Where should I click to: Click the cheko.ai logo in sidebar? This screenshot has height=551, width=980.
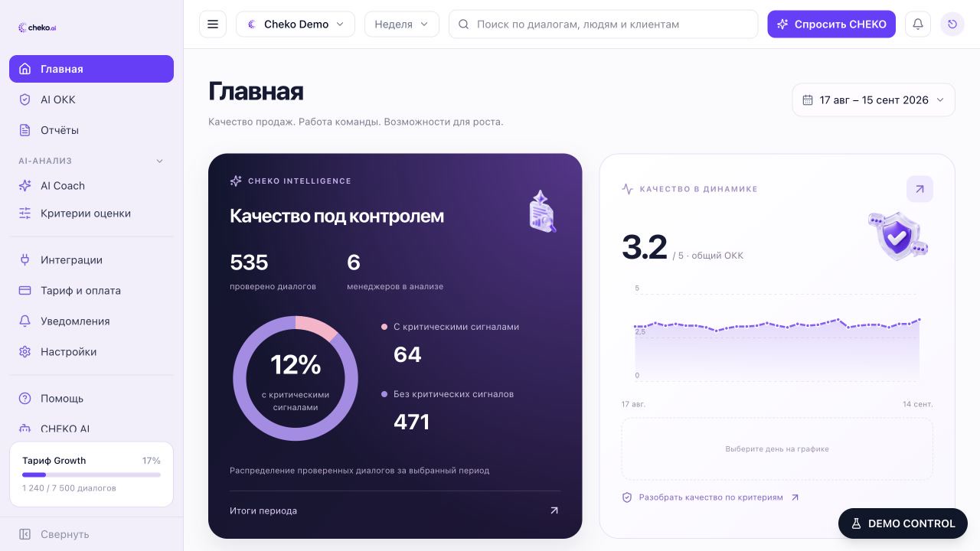coord(38,28)
